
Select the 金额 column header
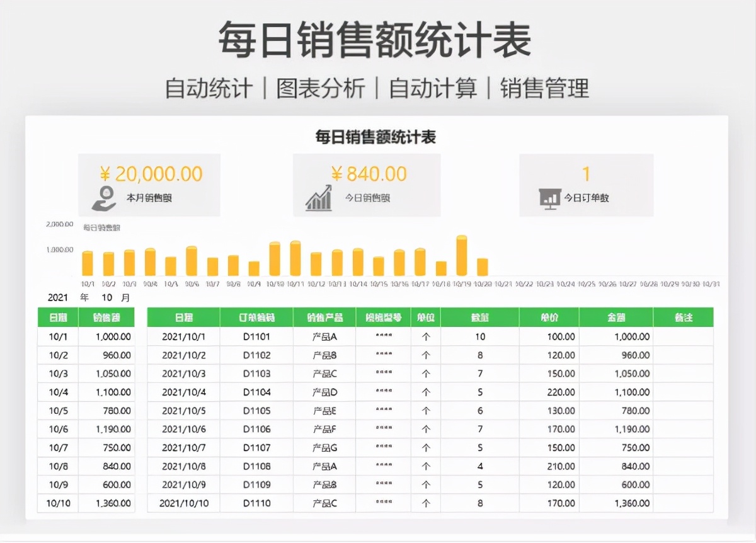click(x=616, y=317)
